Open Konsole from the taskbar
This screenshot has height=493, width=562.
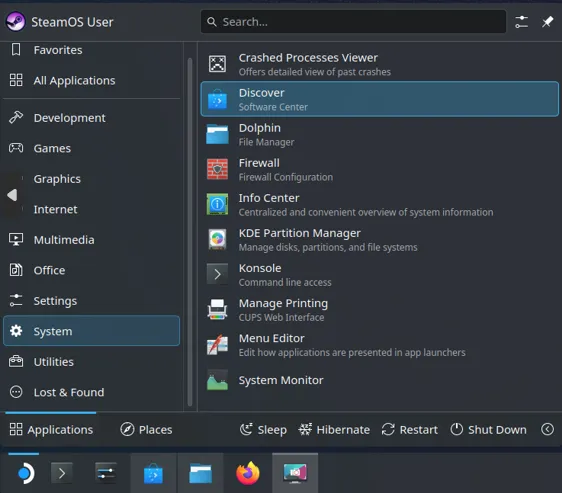click(62, 473)
